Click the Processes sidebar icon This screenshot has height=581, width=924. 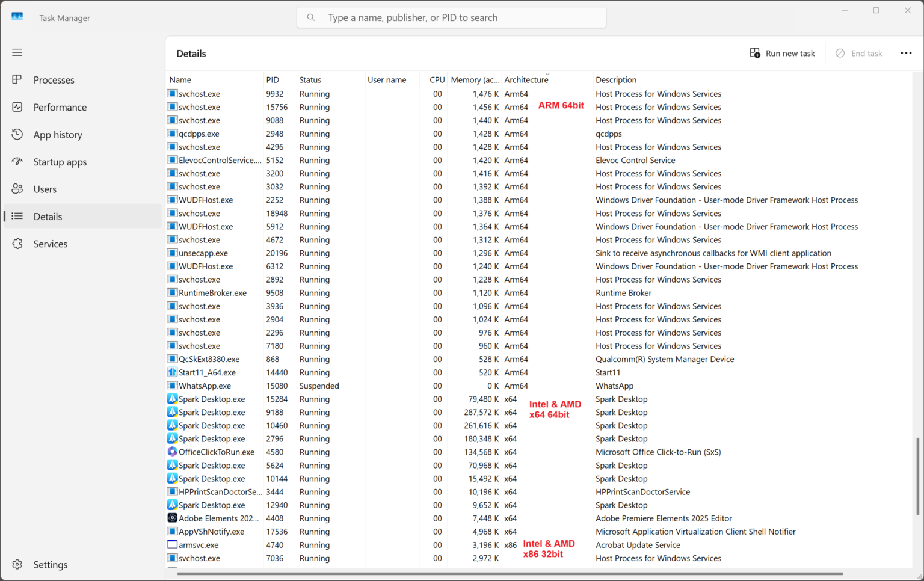click(x=17, y=79)
